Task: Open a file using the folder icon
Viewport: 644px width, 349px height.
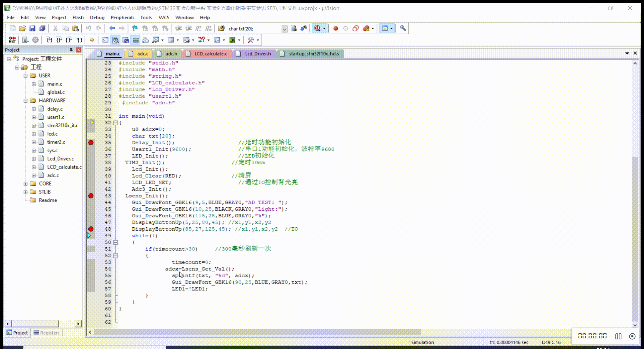Action: tap(22, 29)
